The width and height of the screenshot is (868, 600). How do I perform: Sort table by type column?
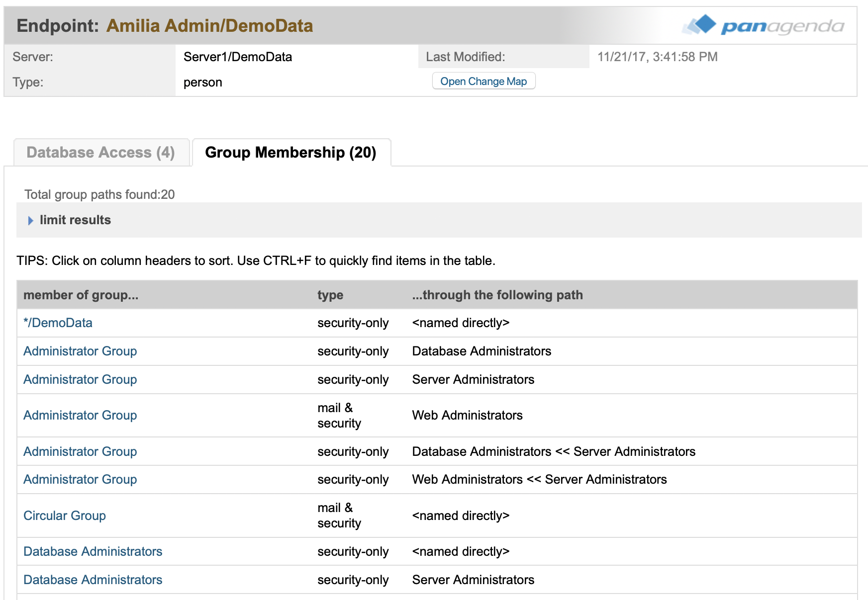coord(330,295)
